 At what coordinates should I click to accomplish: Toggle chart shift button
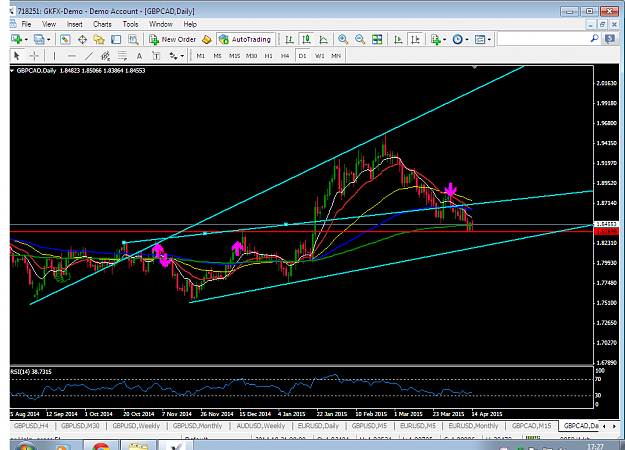tap(415, 39)
